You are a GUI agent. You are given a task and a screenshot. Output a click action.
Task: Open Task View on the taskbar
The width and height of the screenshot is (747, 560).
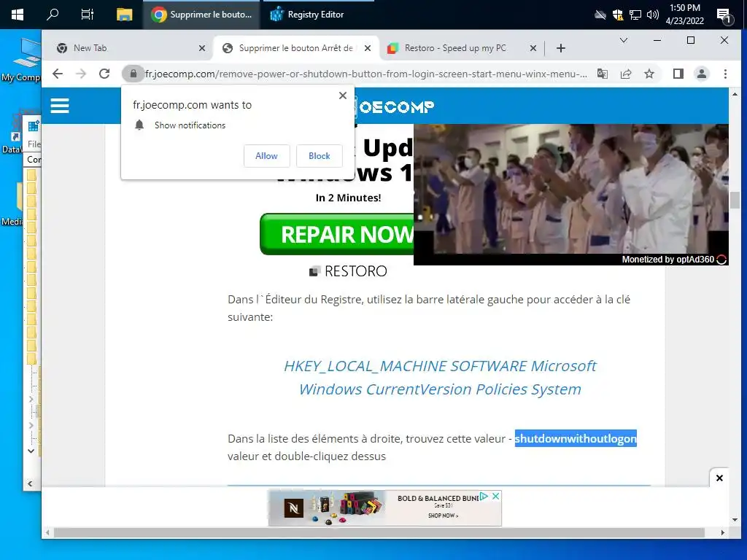click(88, 15)
